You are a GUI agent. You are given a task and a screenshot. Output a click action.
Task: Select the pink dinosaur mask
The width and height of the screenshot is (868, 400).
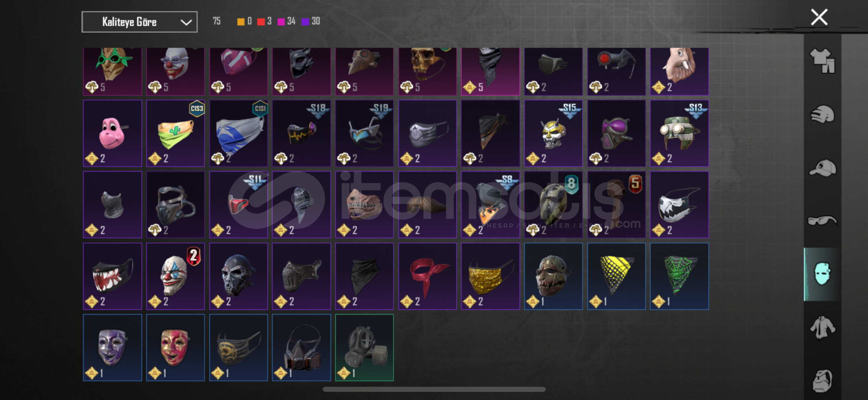(x=112, y=133)
